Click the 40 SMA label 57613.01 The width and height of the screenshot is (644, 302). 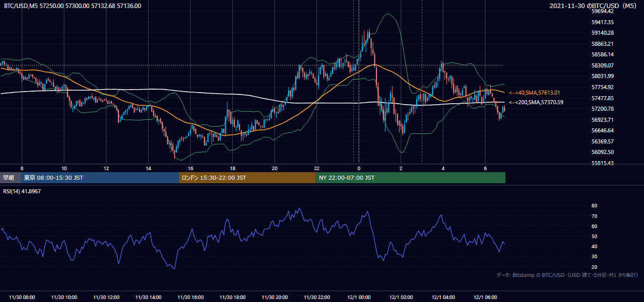click(x=536, y=93)
